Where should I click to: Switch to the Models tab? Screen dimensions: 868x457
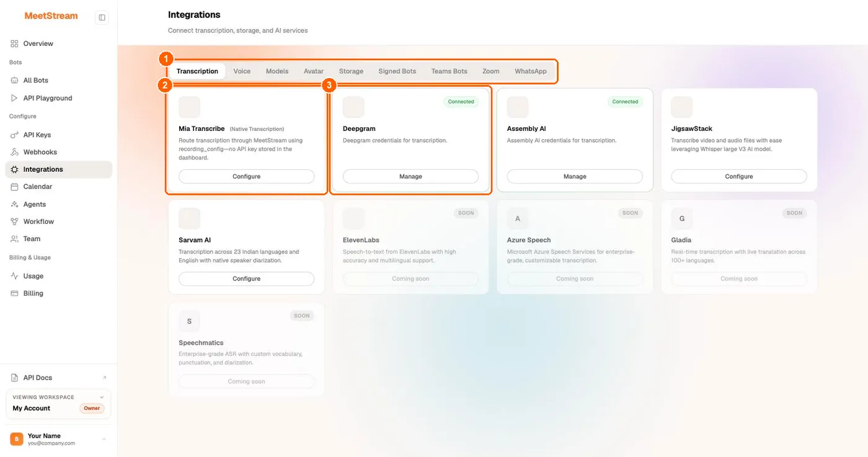click(277, 71)
